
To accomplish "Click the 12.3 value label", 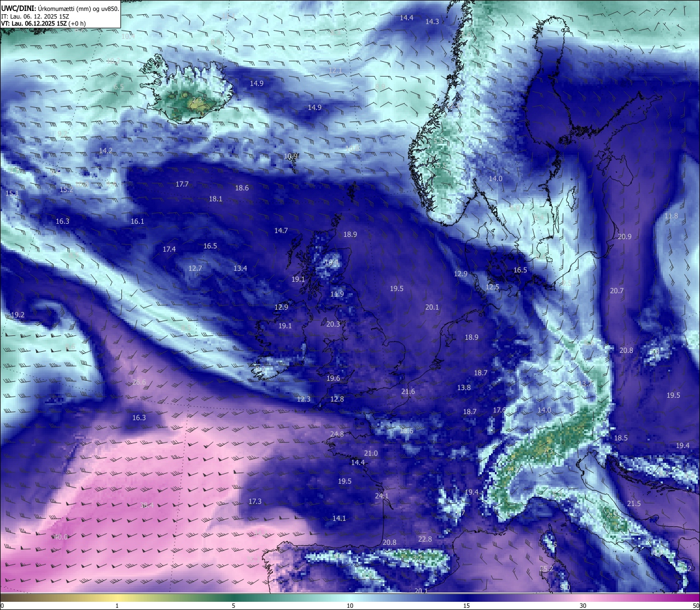I will click(304, 399).
